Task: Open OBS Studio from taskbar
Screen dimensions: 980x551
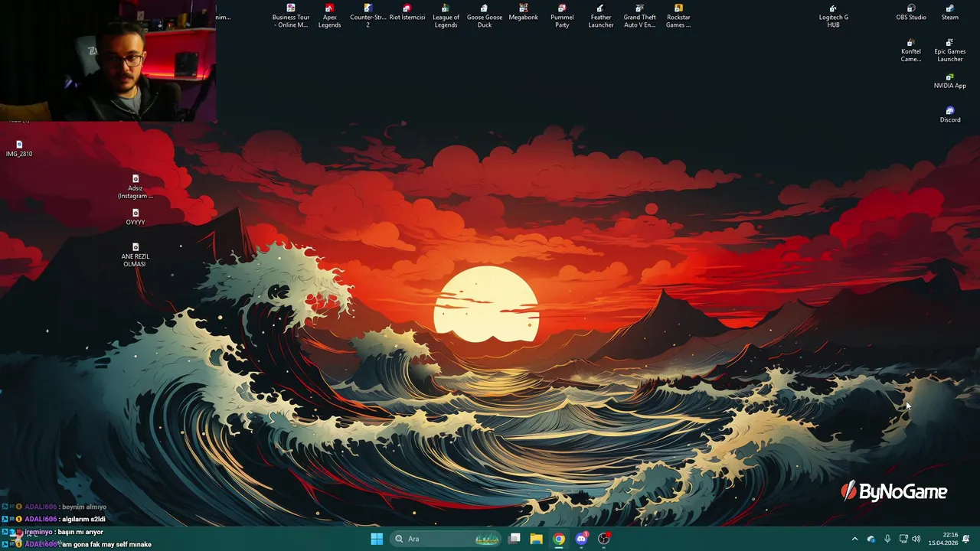Action: (604, 539)
